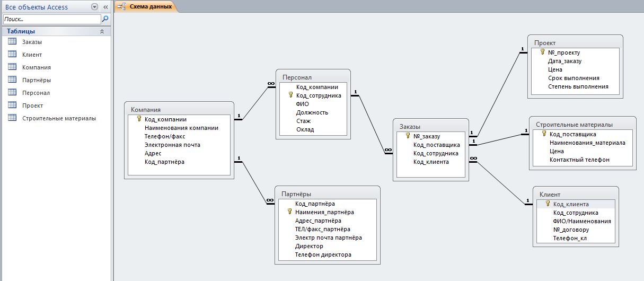Screen dimensions: 644x281
Task: Select field Телефон директора in Партнёры
Action: [x=323, y=254]
